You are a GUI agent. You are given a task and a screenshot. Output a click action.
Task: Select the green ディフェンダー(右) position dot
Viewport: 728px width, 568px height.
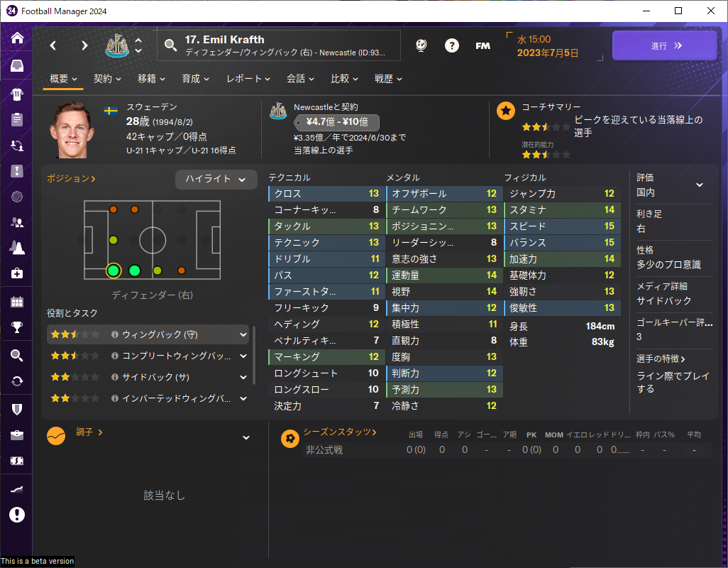click(x=114, y=271)
